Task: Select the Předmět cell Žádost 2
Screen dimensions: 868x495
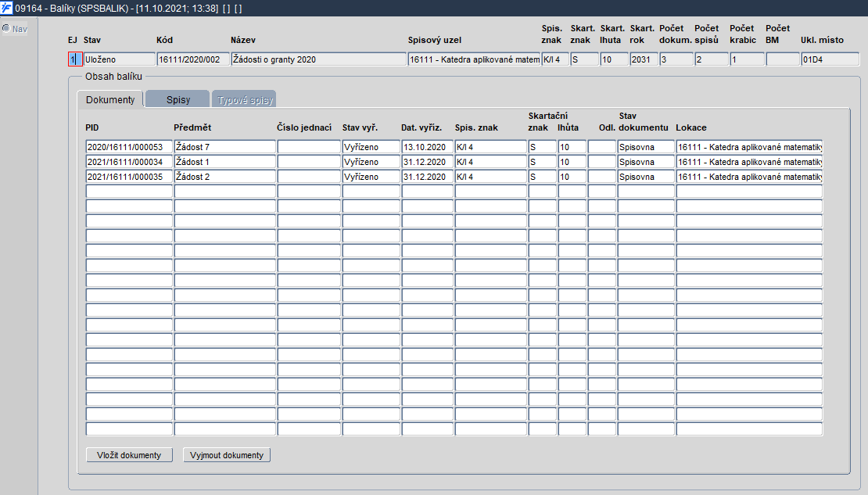Action: click(x=224, y=177)
